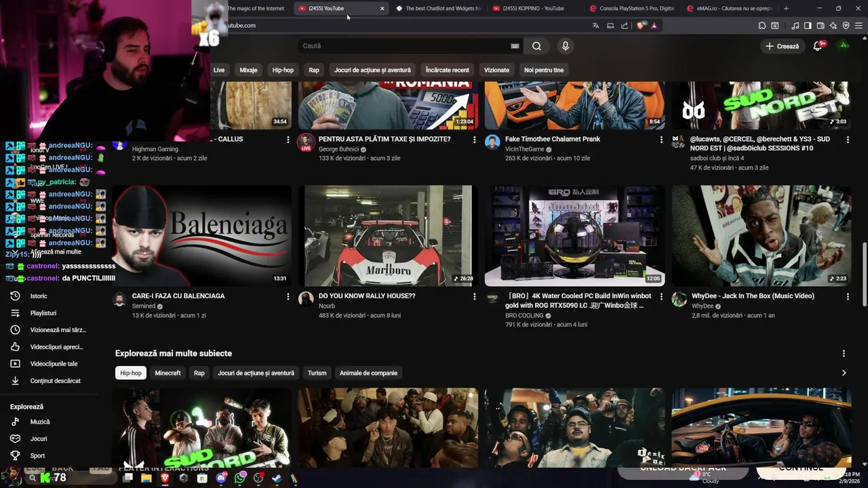
Task: Open options for SUD NORD EST video
Action: point(848,140)
